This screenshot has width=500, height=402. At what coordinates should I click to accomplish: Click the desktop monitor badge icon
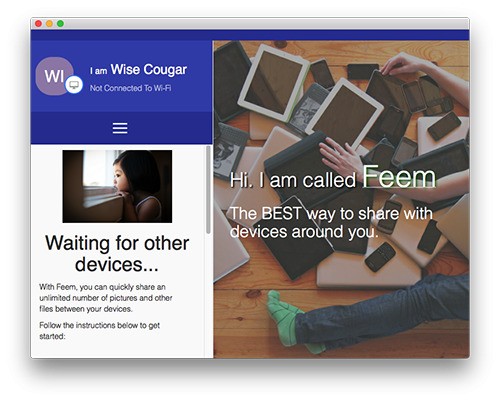point(74,85)
